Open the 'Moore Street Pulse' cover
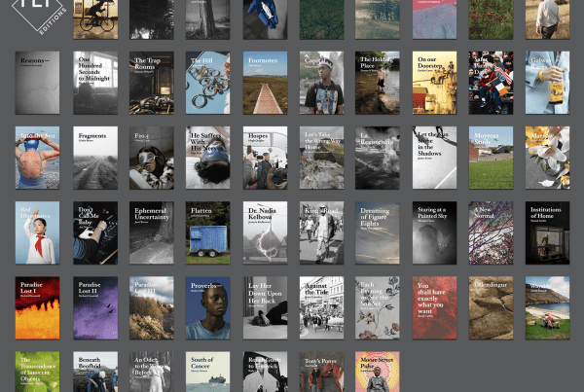The height and width of the screenshot is (392, 584). tap(378, 372)
